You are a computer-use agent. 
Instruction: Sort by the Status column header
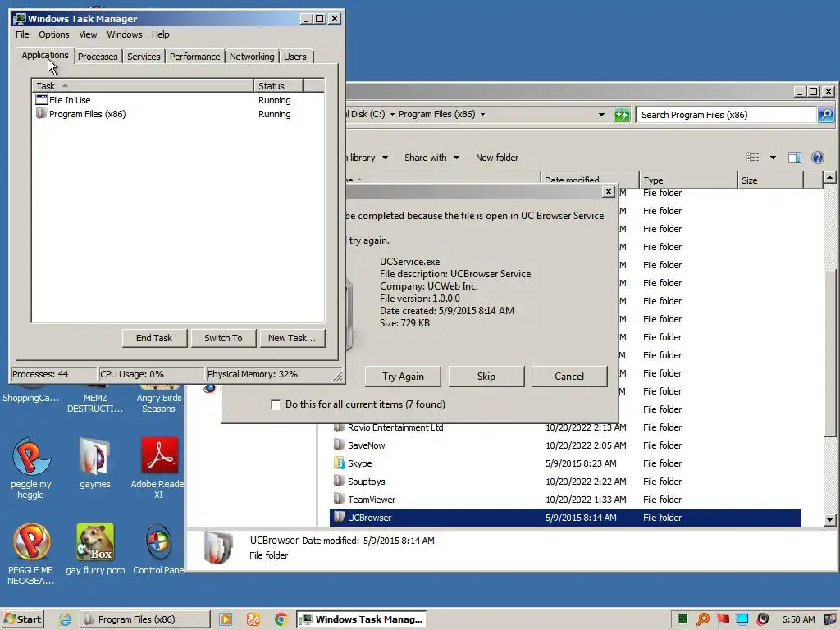(279, 85)
